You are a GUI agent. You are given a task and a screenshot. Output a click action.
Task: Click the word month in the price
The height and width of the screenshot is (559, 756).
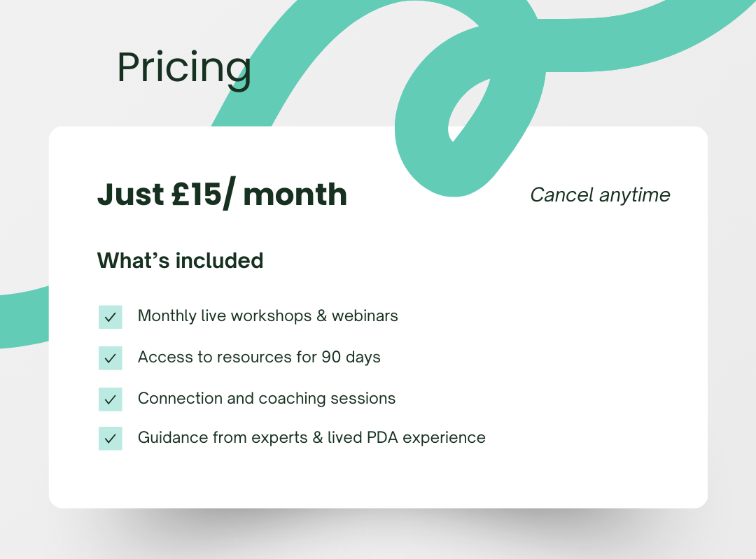coord(295,194)
